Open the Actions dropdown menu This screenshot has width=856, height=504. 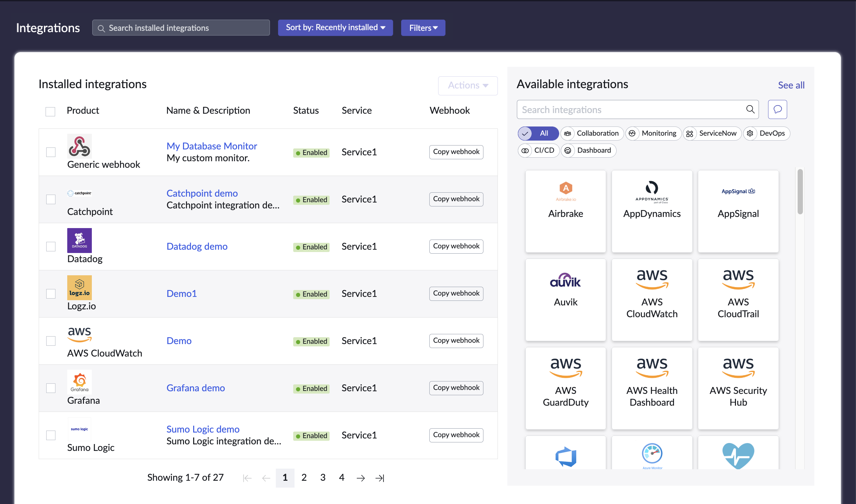point(468,86)
